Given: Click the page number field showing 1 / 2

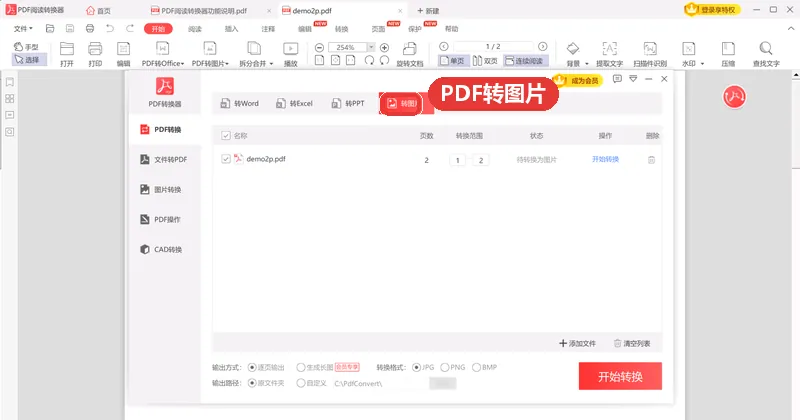Looking at the screenshot, I should click(493, 46).
